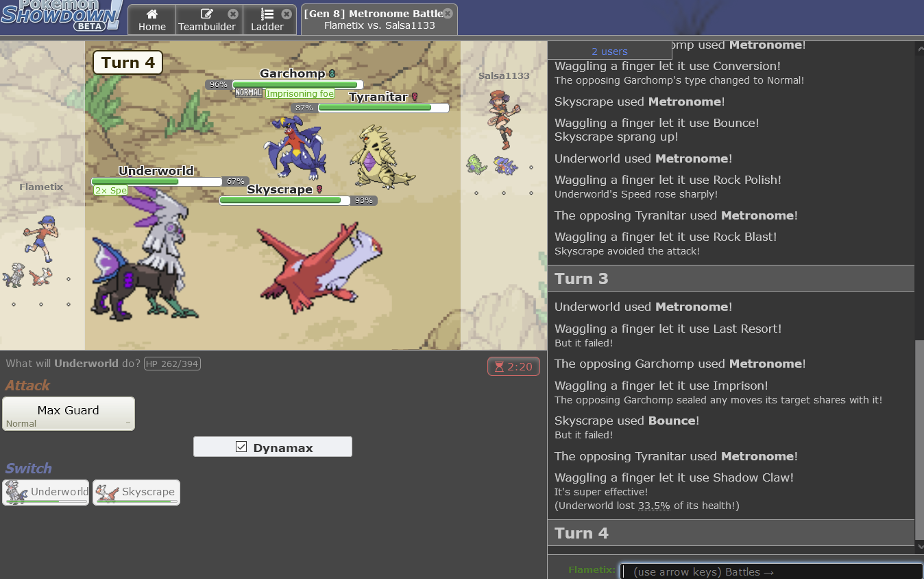Click the Turn 4 header in the log
Viewport: 924px width, 579px height.
pyautogui.click(x=731, y=533)
